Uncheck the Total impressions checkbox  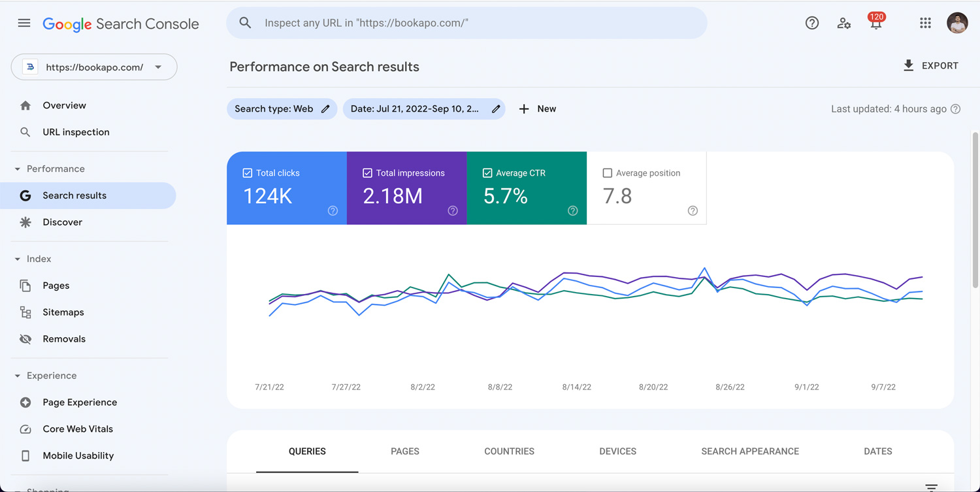click(x=367, y=173)
